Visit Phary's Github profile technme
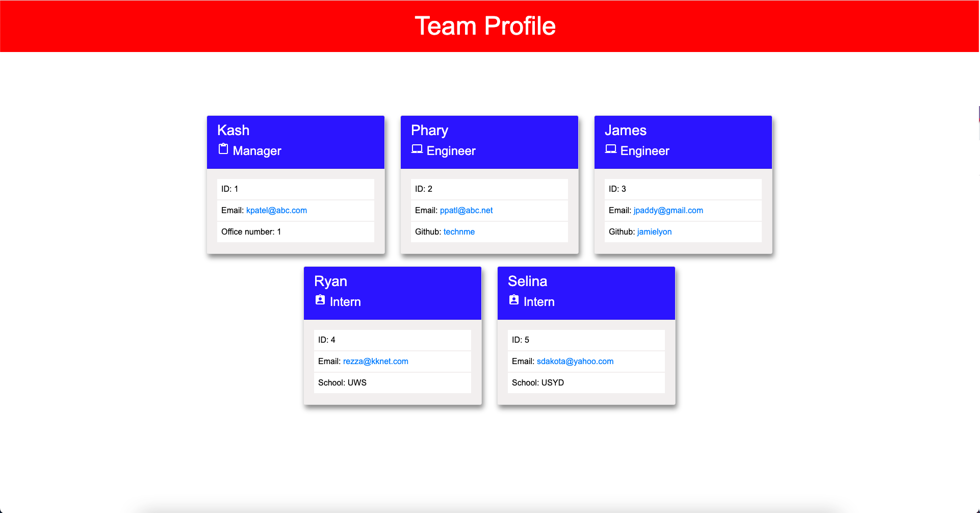The width and height of the screenshot is (980, 513). coord(458,232)
